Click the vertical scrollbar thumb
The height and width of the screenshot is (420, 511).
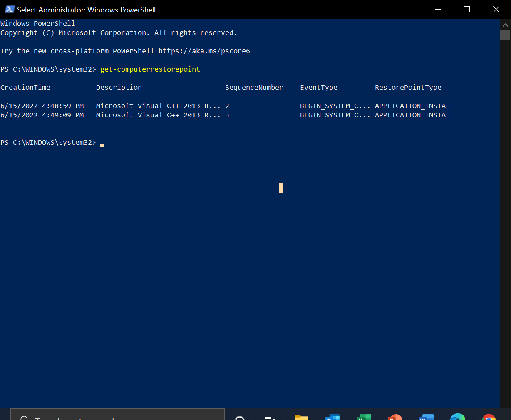coord(505,35)
